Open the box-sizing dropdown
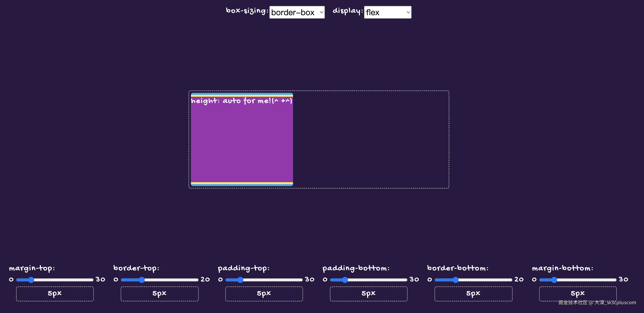The image size is (644, 313). (x=297, y=12)
